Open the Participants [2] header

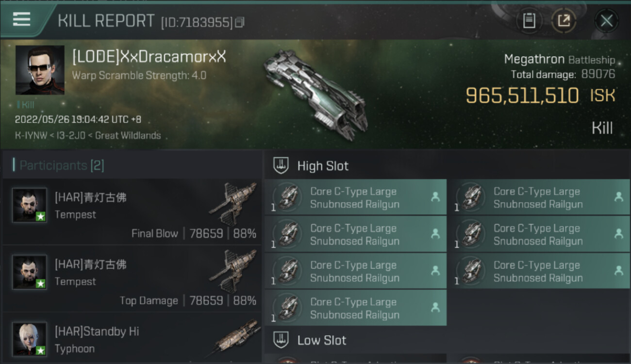(61, 165)
